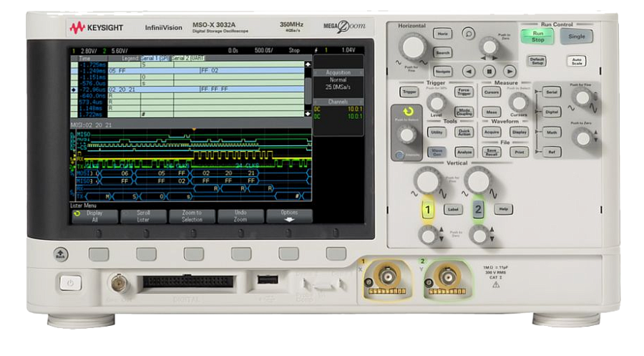Click the magnifier Zoom key in Horizontal section
The width and height of the screenshot is (644, 356).
point(468,33)
